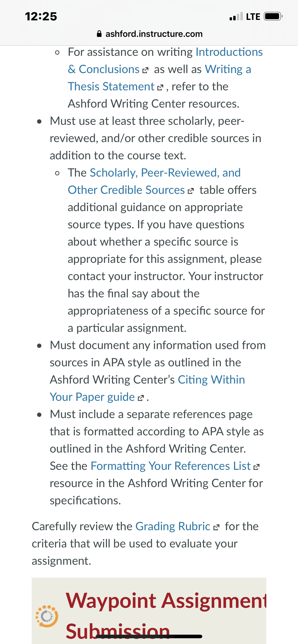Image resolution: width=298 pixels, height=644 pixels.
Task: Click external-link icon after Conclusions
Action: click(x=145, y=70)
